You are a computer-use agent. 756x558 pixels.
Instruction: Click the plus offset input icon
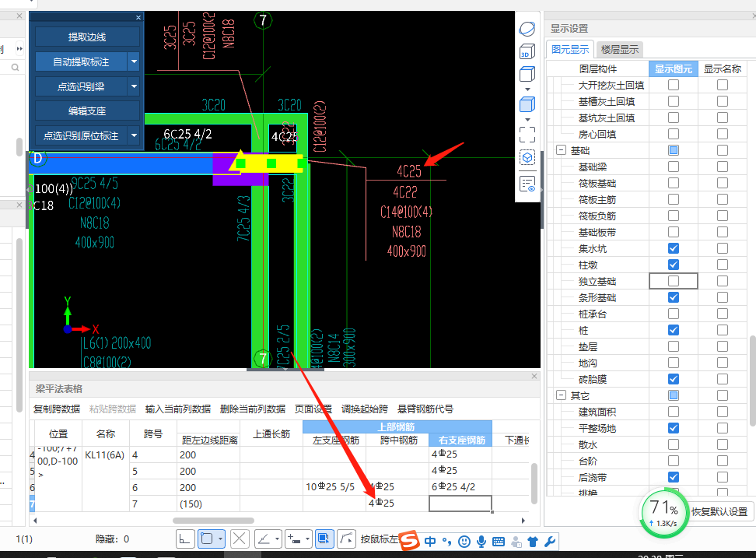[294, 539]
